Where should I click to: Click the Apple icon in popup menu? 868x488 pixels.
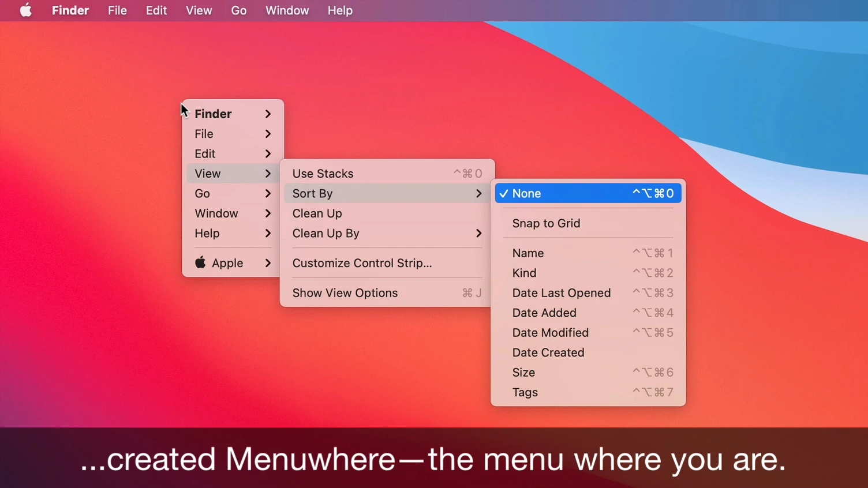pyautogui.click(x=200, y=263)
